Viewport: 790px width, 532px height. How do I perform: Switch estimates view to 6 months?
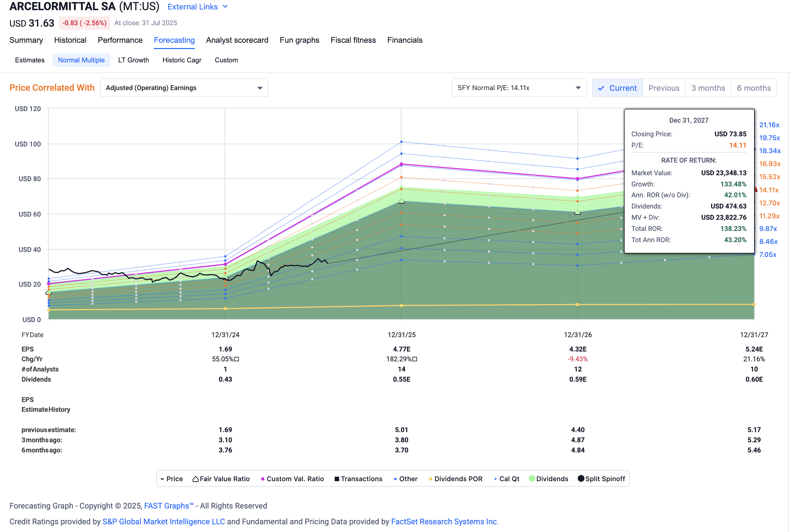click(754, 88)
